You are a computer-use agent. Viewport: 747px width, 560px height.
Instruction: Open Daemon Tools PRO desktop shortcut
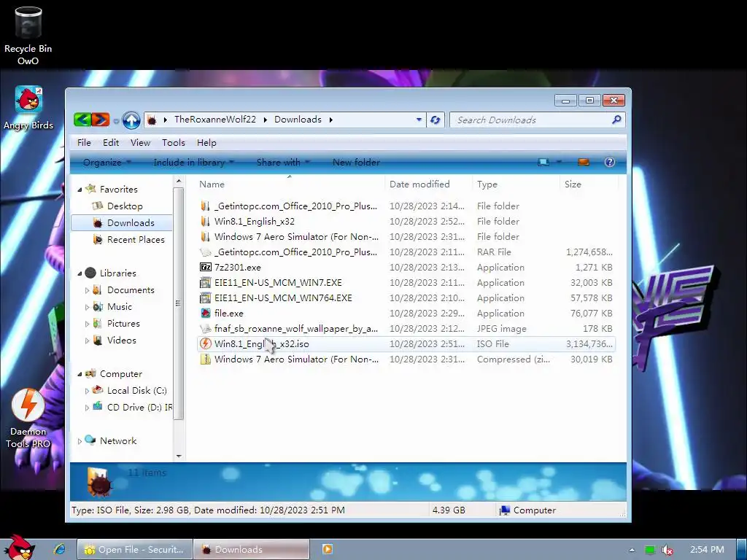(x=28, y=419)
